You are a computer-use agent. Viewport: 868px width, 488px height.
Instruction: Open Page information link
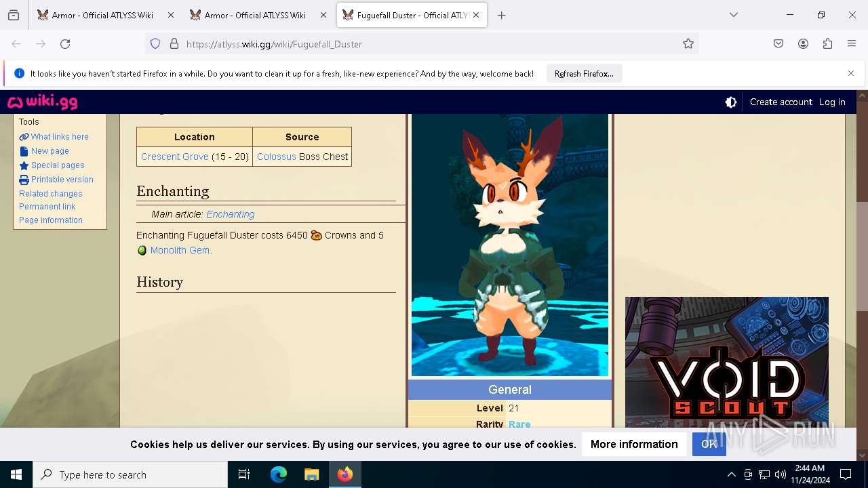coord(51,220)
